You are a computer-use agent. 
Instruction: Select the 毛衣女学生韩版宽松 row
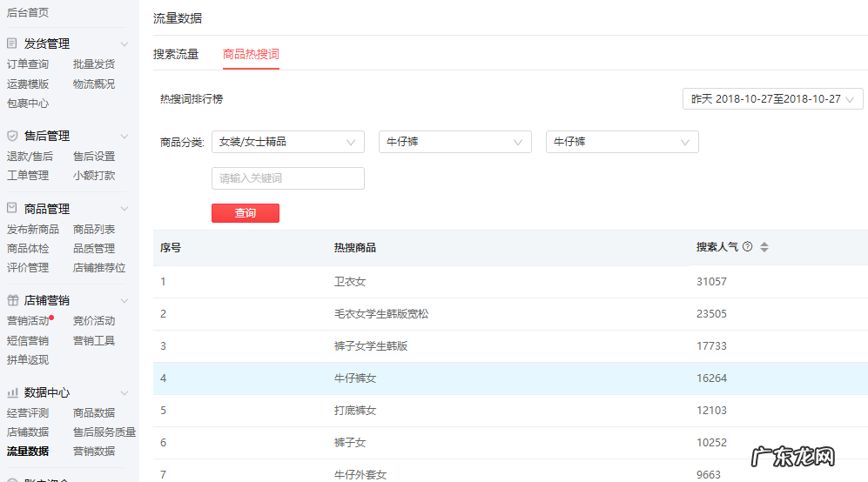click(510, 314)
